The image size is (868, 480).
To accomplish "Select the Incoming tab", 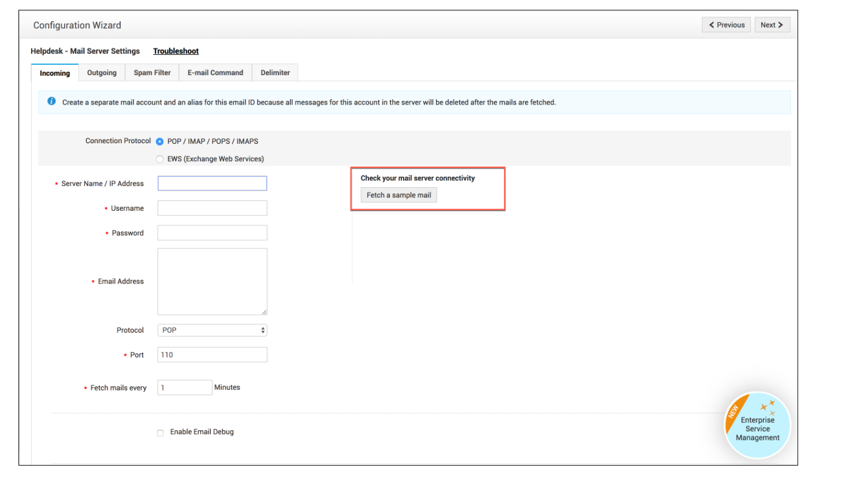I will (x=55, y=73).
